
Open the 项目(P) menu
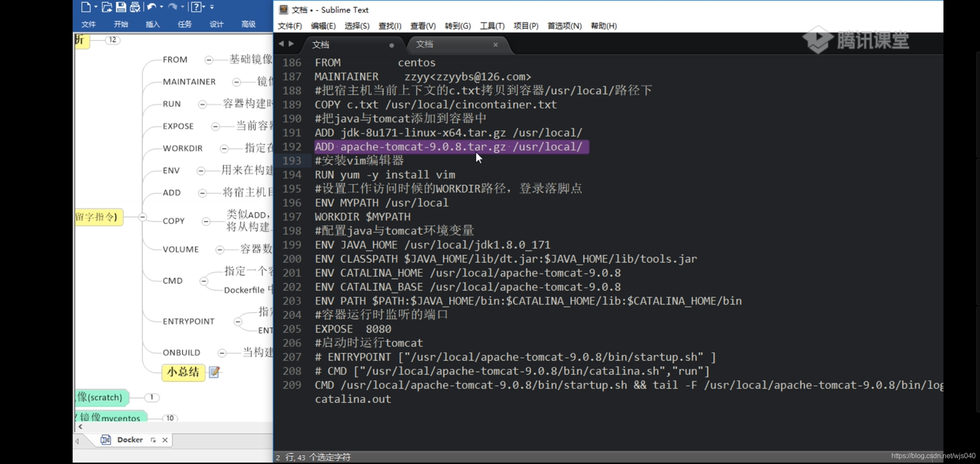pyautogui.click(x=526, y=26)
